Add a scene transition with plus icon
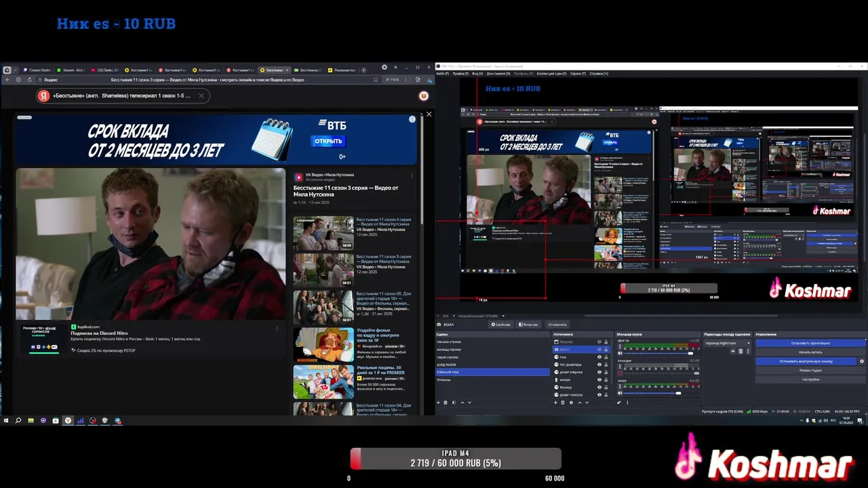Image resolution: width=868 pixels, height=488 pixels. point(732,351)
